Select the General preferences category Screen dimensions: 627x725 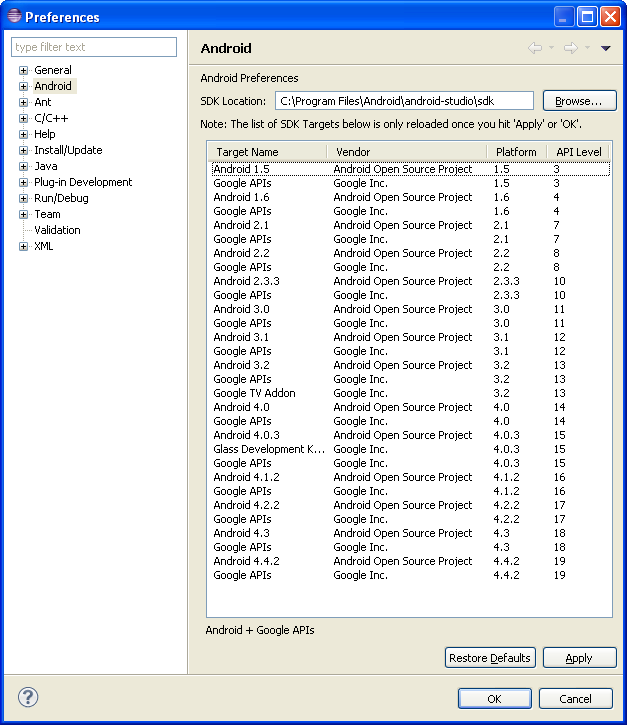point(53,70)
